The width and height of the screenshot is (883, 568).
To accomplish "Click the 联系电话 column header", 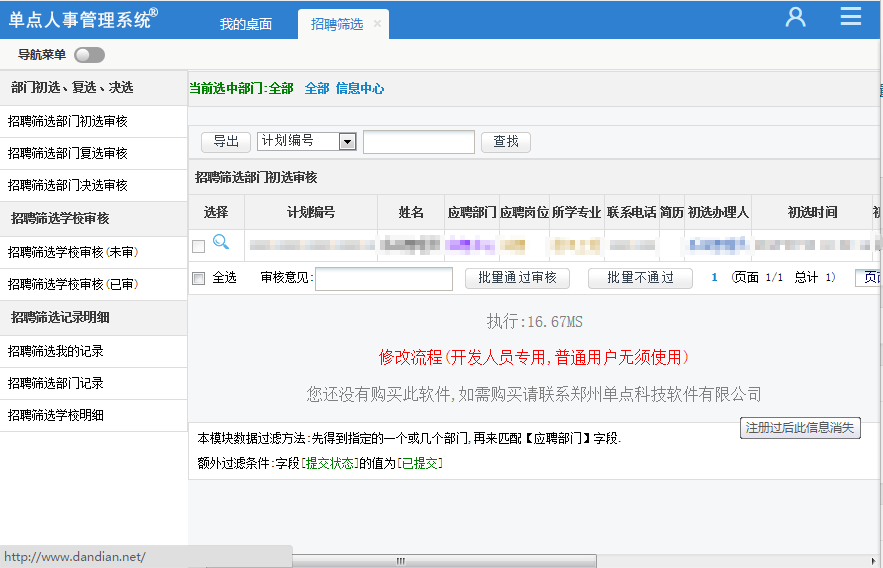I will [x=631, y=212].
